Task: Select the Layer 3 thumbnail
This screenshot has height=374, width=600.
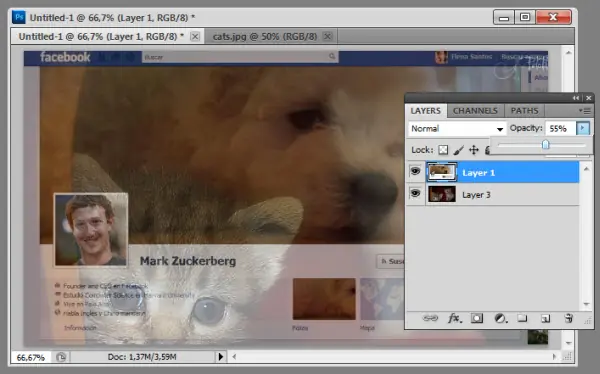Action: pyautogui.click(x=442, y=194)
